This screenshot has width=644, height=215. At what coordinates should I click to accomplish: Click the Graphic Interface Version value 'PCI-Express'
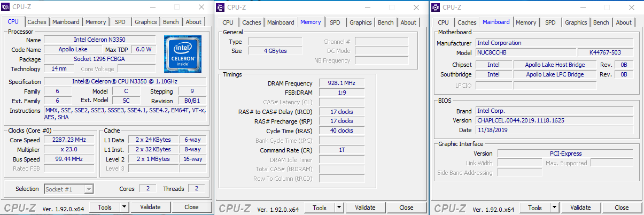point(565,153)
